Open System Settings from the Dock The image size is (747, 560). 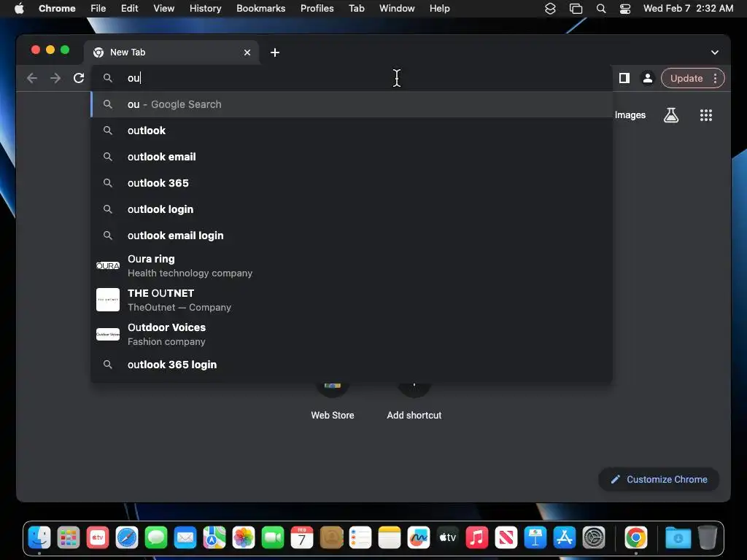(x=594, y=538)
